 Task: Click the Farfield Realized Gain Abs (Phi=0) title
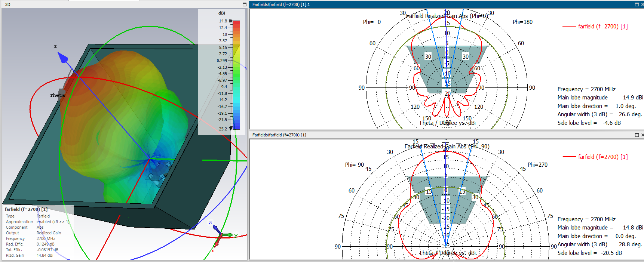(x=447, y=16)
